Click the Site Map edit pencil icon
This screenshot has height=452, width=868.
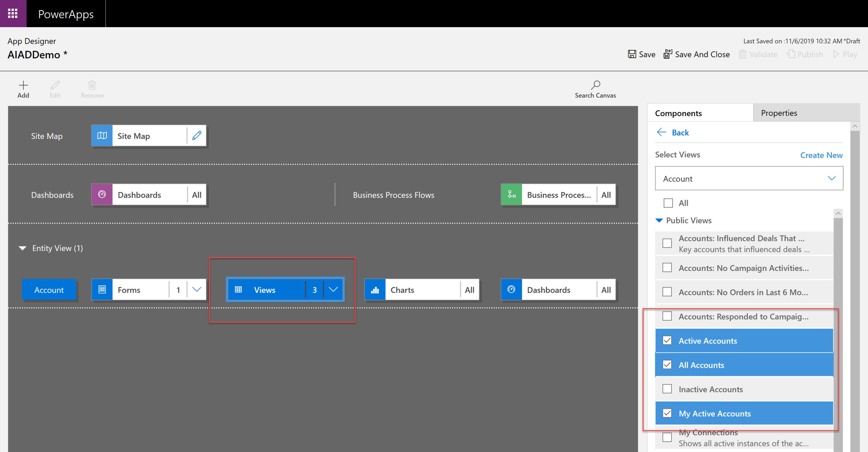point(197,135)
